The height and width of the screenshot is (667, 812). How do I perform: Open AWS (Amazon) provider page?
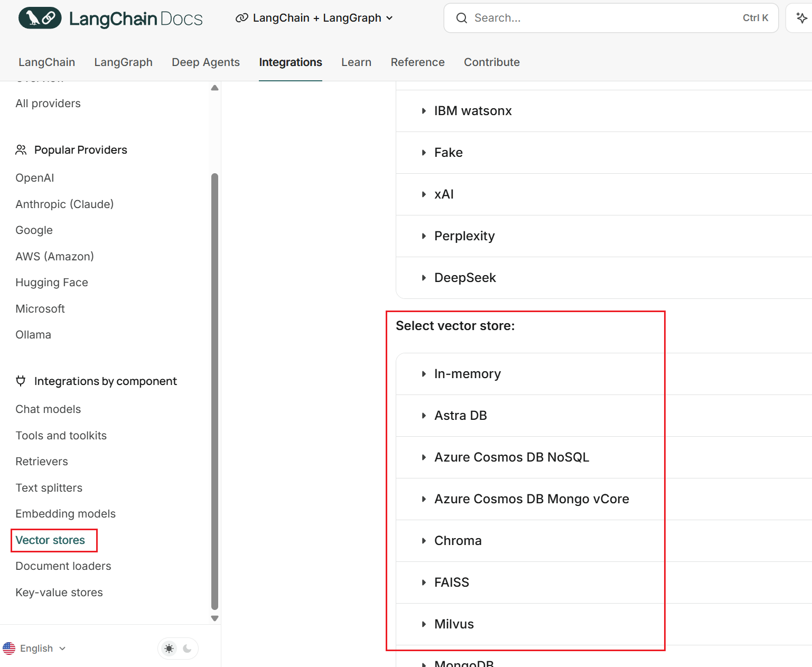[x=55, y=257]
